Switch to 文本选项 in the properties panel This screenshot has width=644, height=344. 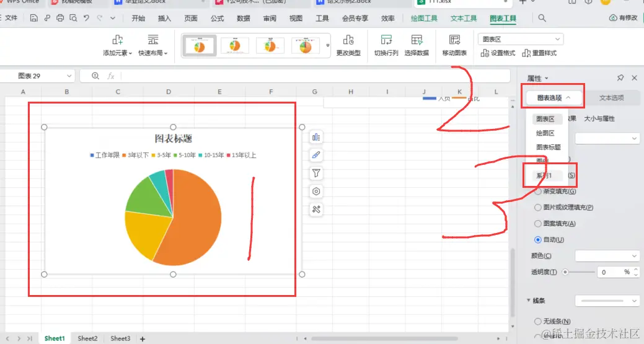[x=612, y=98]
